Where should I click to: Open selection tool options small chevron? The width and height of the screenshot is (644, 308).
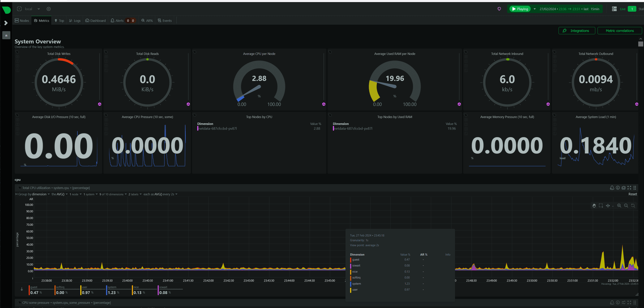[613, 206]
